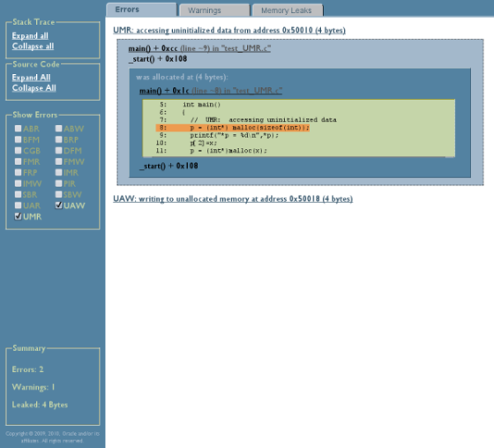Viewport: 494px width, 448px height.
Task: Toggle the FMW error checkbox
Action: pyautogui.click(x=58, y=161)
